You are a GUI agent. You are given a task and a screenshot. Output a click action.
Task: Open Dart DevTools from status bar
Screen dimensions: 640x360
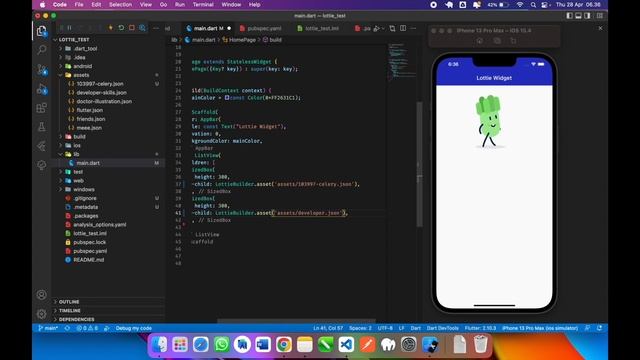tap(442, 328)
